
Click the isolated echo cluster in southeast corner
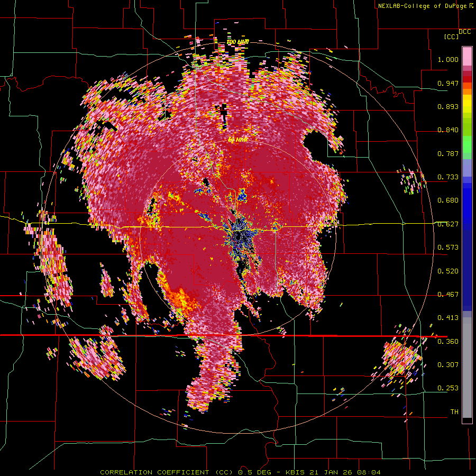tap(401, 358)
